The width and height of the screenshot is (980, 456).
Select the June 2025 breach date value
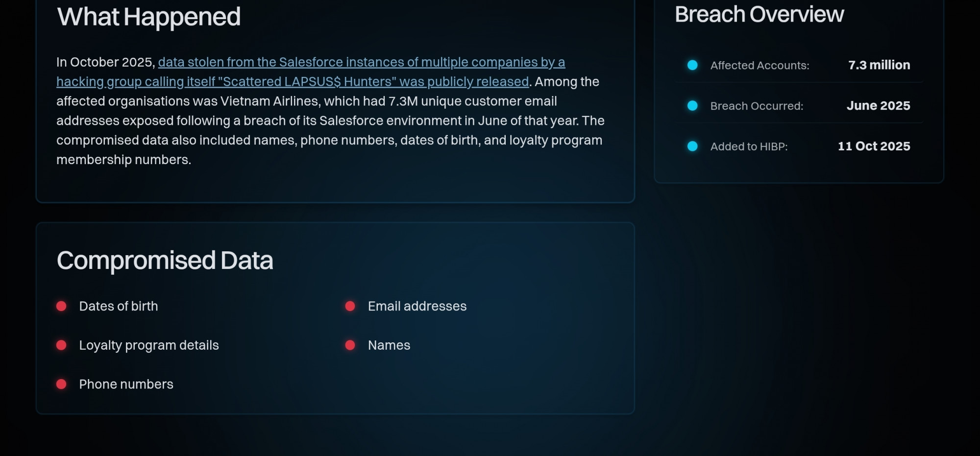point(878,106)
